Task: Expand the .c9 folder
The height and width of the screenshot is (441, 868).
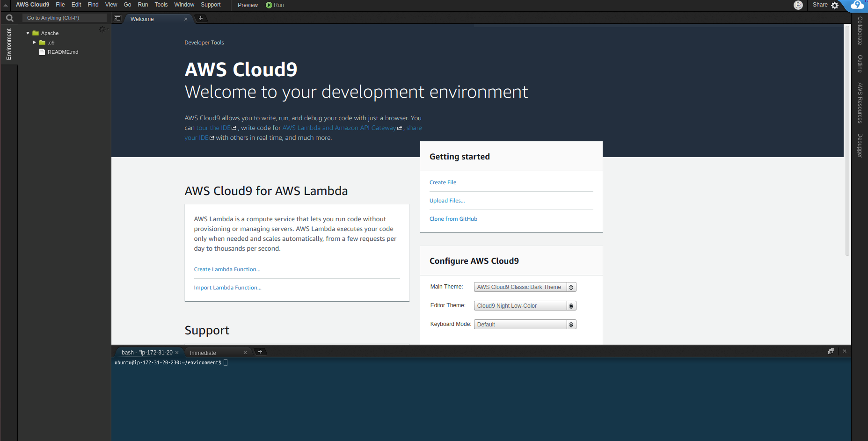Action: pyautogui.click(x=34, y=42)
